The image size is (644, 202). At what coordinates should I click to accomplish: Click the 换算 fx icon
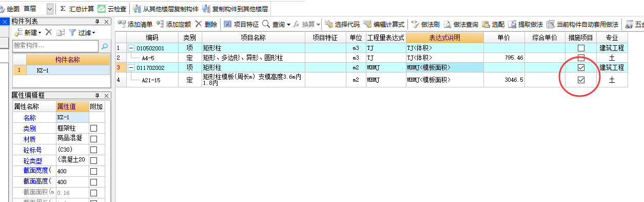[x=297, y=24]
